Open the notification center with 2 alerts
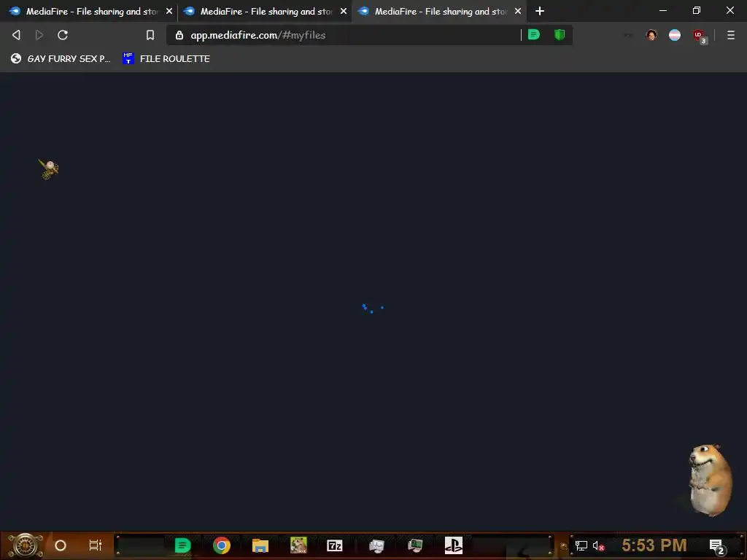The height and width of the screenshot is (560, 747). [717, 546]
